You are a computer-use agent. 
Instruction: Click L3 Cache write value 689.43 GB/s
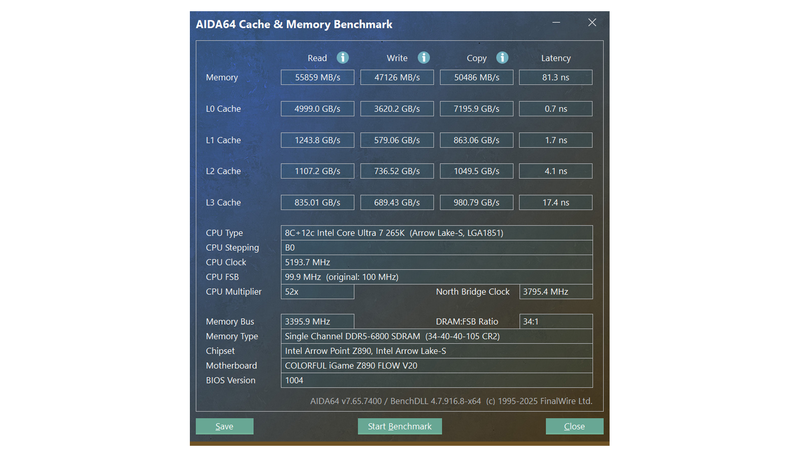(x=397, y=202)
